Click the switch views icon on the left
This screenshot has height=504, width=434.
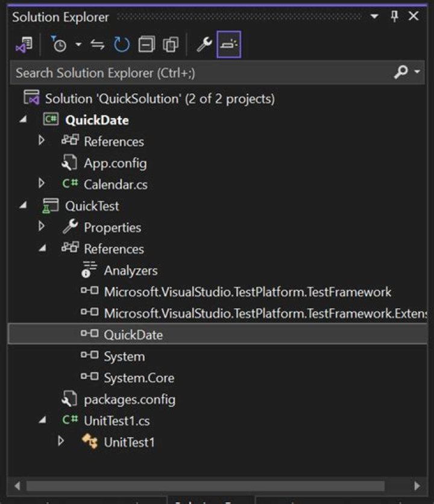click(x=25, y=43)
